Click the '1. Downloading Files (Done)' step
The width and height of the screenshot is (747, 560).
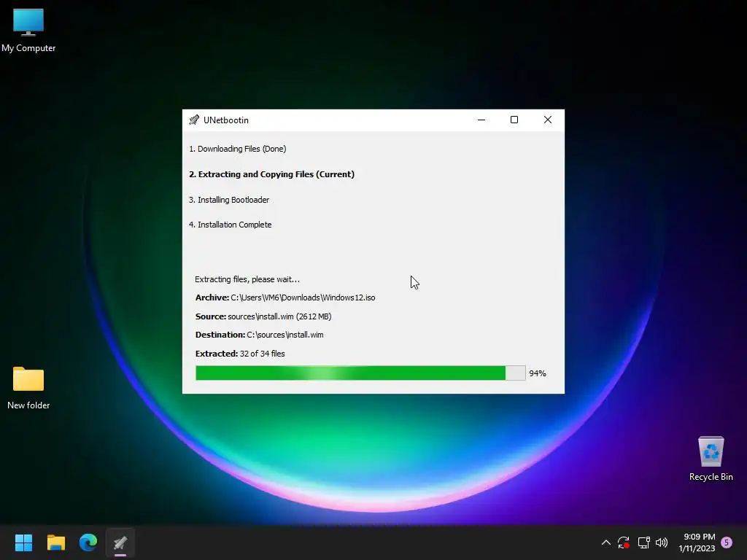pos(238,149)
